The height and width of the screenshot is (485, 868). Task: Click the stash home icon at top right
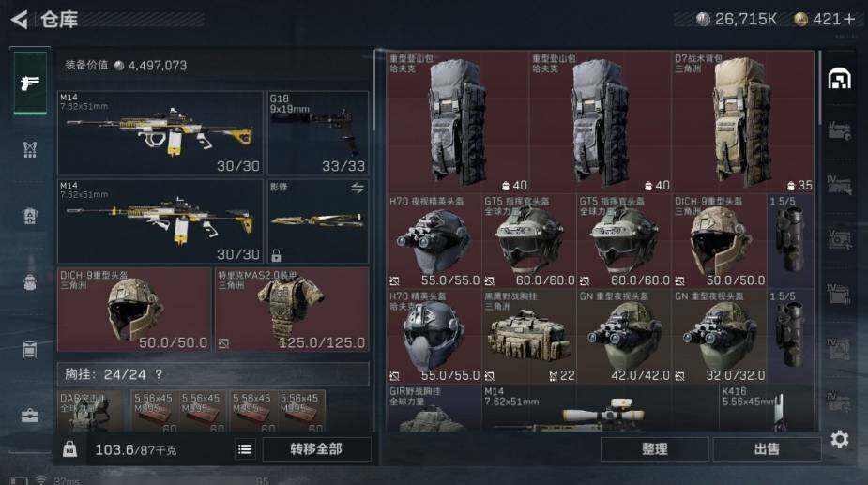[839, 79]
